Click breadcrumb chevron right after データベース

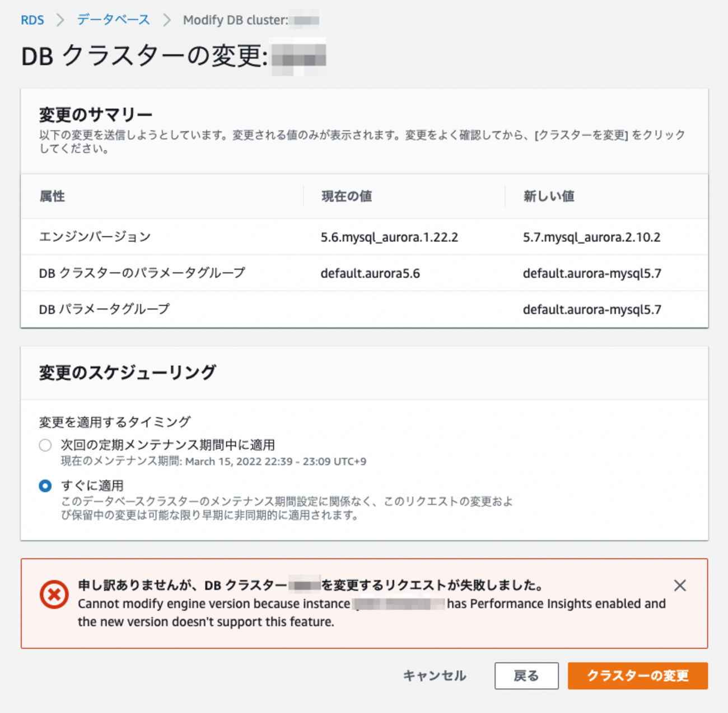coord(166,20)
